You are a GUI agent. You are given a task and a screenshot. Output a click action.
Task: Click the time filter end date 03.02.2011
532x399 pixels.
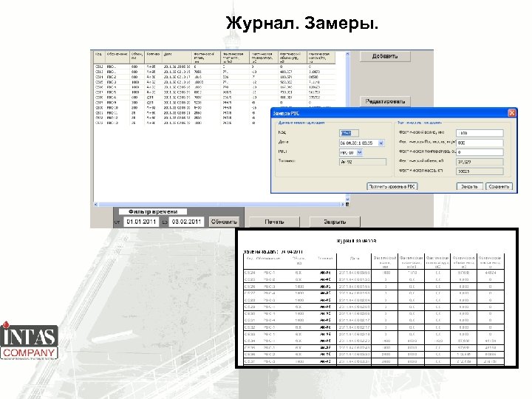pos(186,222)
